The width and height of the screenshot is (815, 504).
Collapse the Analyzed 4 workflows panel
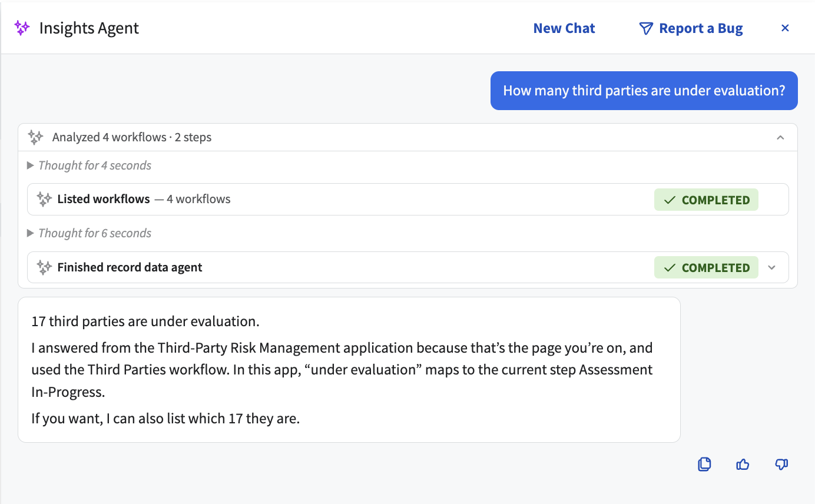[x=780, y=137]
